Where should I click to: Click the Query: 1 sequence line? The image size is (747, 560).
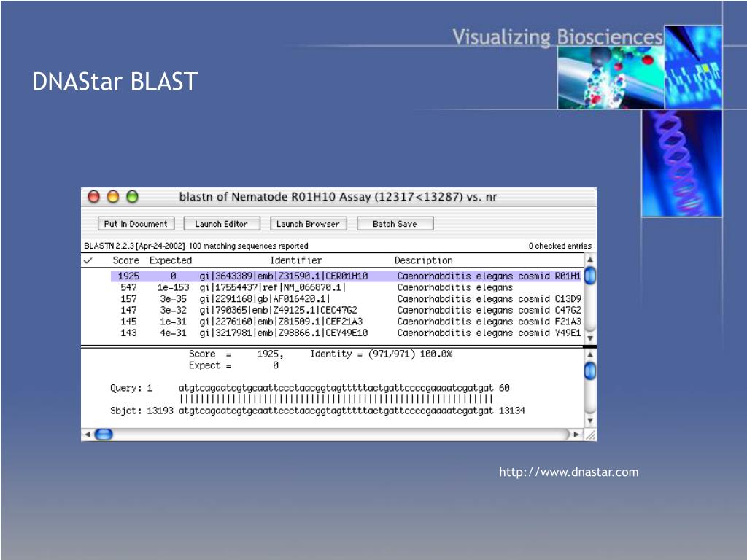pos(309,388)
